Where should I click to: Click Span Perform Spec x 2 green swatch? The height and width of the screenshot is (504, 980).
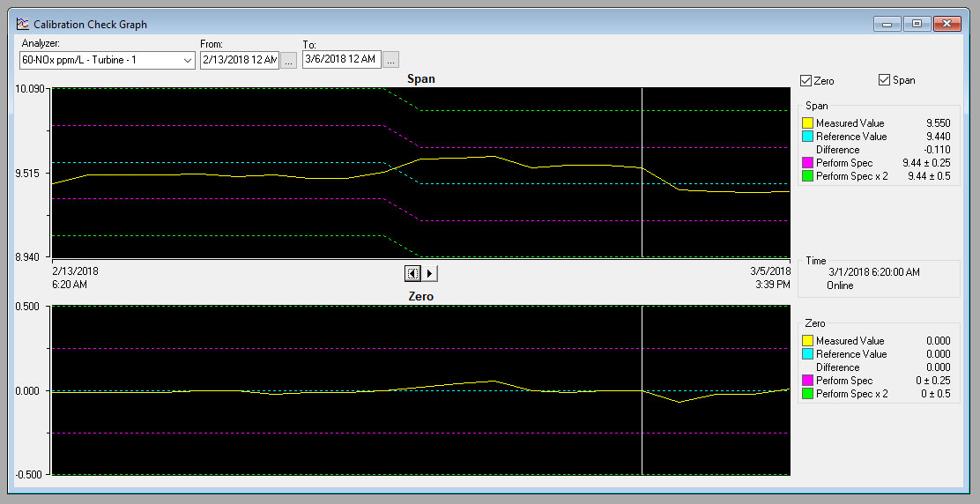(807, 176)
